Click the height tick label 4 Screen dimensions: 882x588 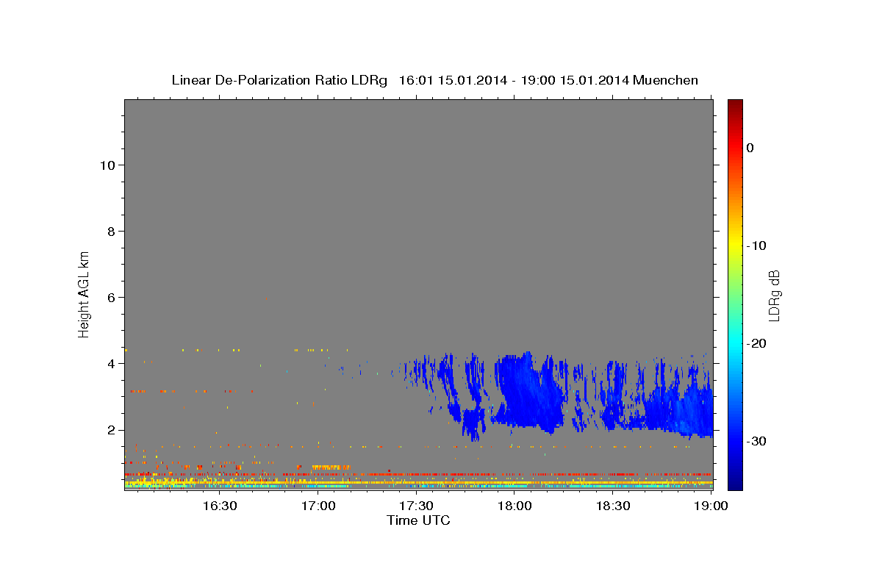(110, 363)
